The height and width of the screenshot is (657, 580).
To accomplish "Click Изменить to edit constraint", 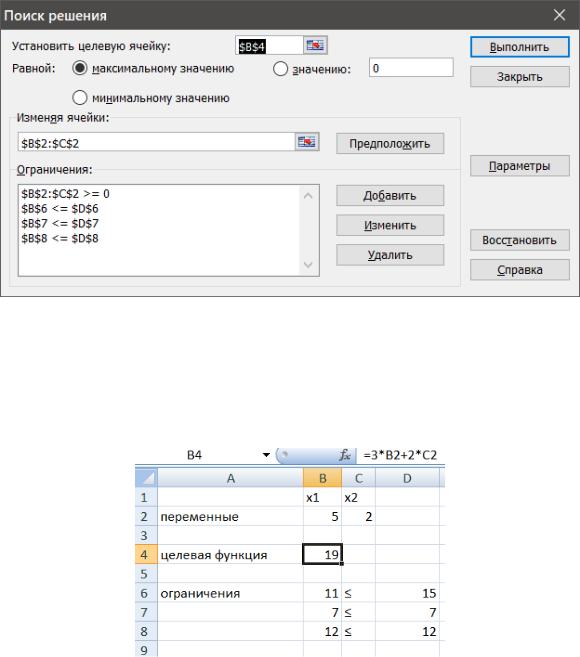I will [390, 225].
